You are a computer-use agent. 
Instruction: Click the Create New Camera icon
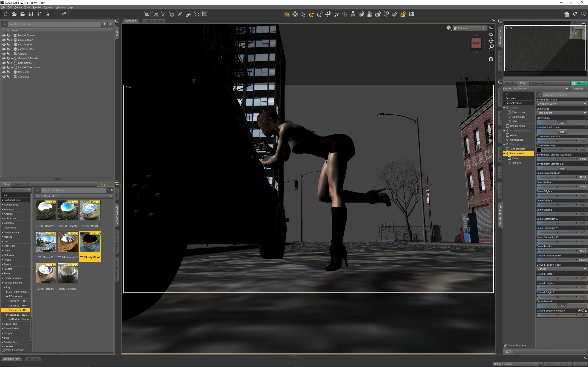coord(146,14)
